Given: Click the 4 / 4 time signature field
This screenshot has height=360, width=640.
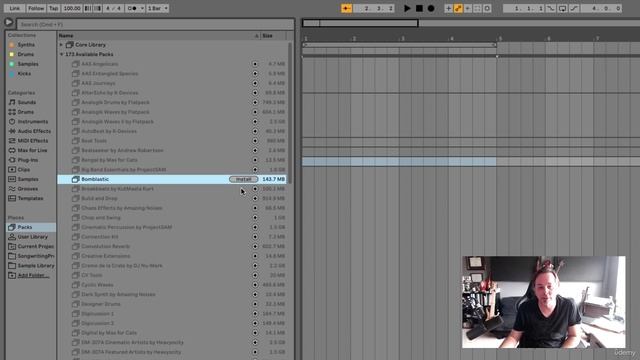Looking at the screenshot, I should [113, 8].
